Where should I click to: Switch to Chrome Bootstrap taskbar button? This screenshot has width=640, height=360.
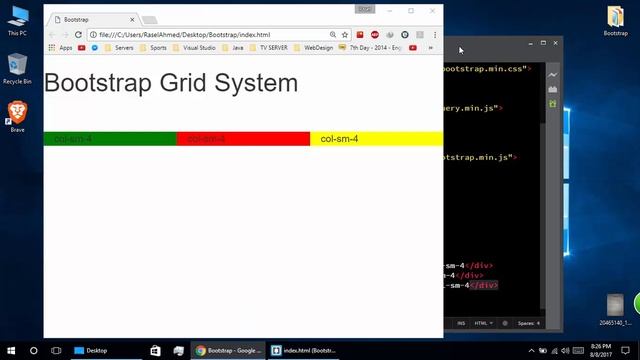coord(228,351)
